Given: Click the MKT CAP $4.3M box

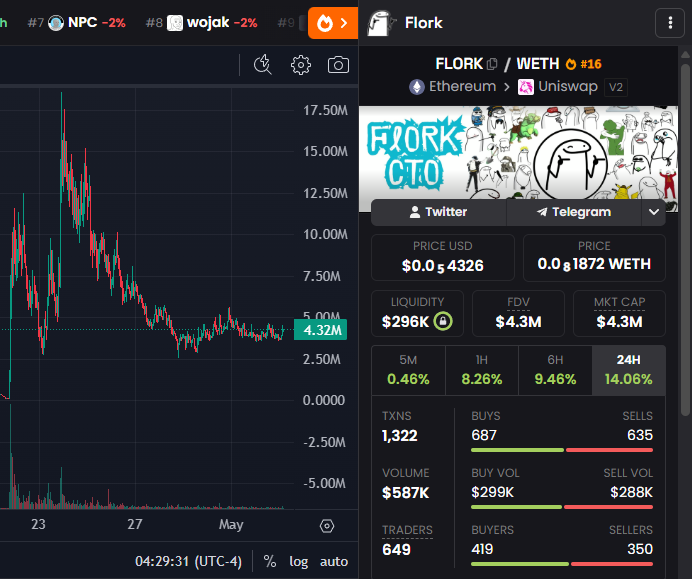Looking at the screenshot, I should click(619, 313).
